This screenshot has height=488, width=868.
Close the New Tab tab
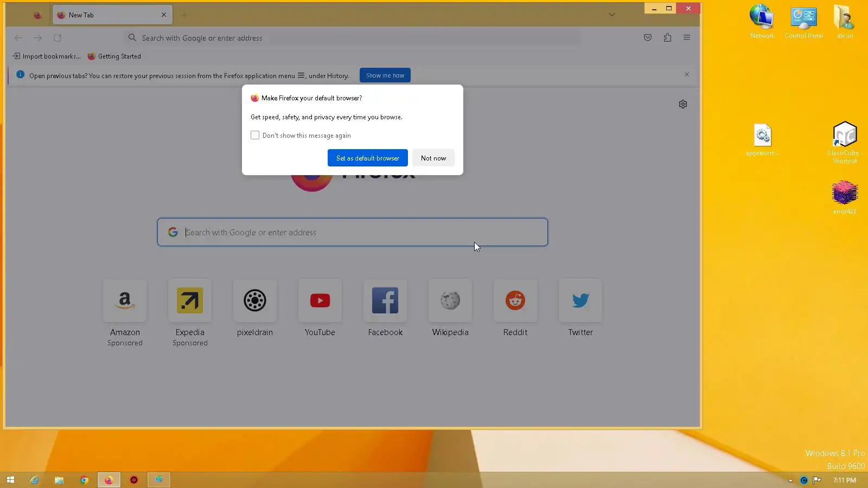tap(164, 15)
